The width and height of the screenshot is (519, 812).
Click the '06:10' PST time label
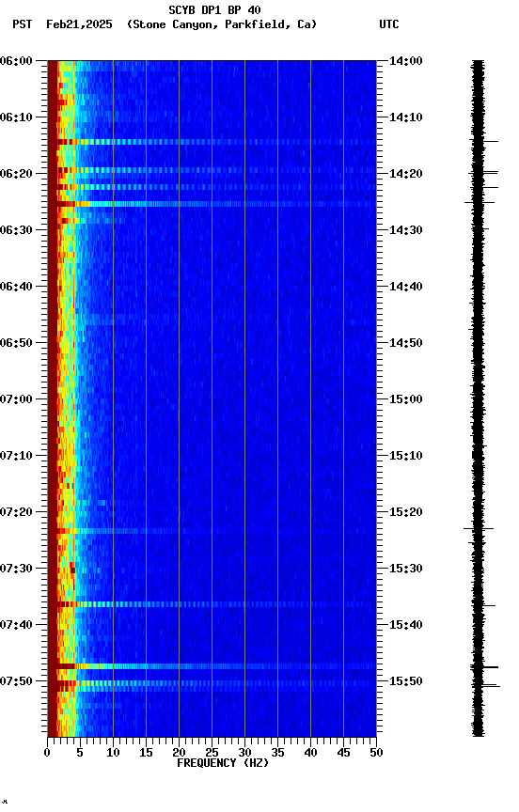[x=16, y=117]
